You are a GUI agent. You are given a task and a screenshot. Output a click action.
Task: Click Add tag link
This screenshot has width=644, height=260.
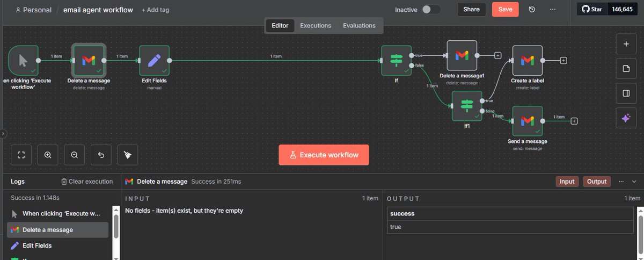coord(156,10)
